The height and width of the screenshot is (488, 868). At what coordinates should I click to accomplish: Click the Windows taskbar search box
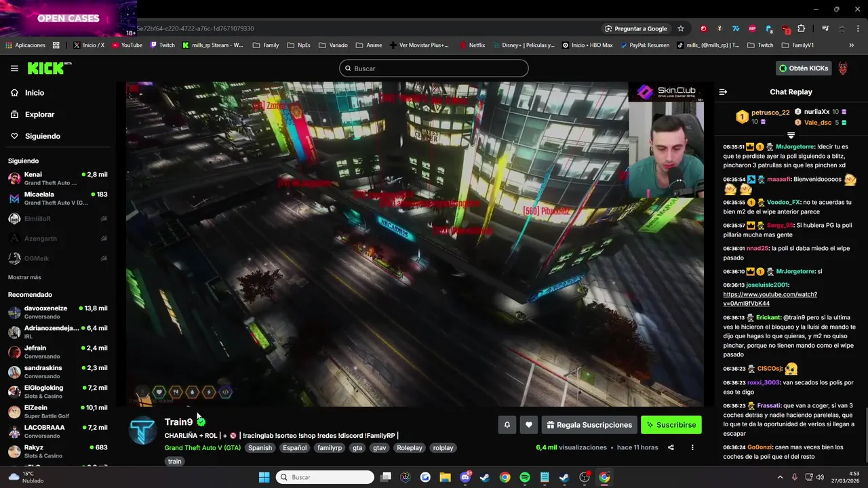pos(325,477)
